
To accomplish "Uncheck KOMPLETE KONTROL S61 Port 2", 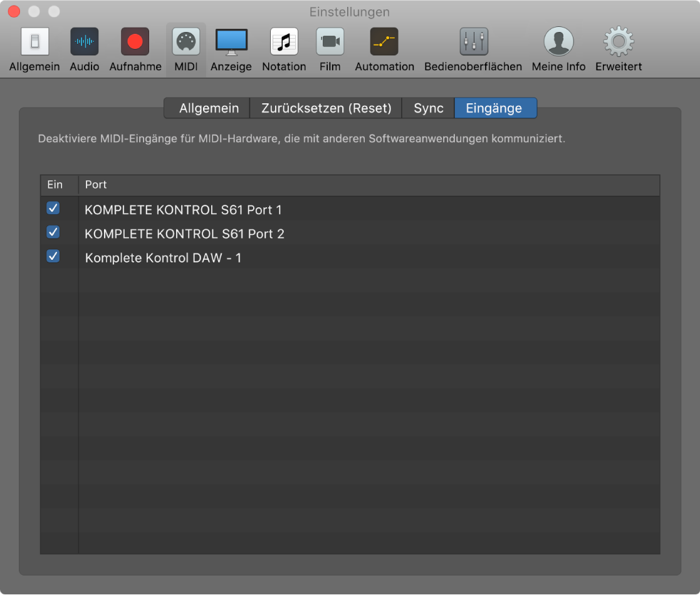I will tap(53, 232).
